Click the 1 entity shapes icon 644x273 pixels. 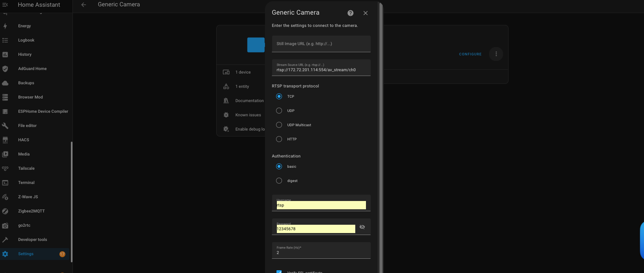[x=226, y=86]
